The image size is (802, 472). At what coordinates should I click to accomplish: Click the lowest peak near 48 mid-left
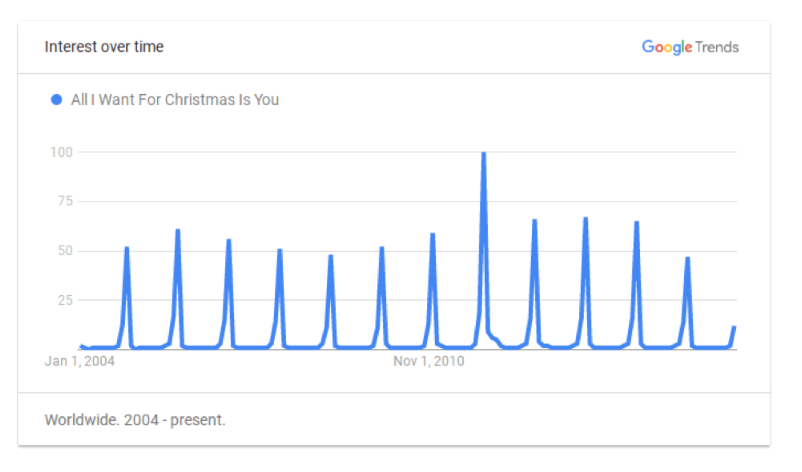[330, 257]
